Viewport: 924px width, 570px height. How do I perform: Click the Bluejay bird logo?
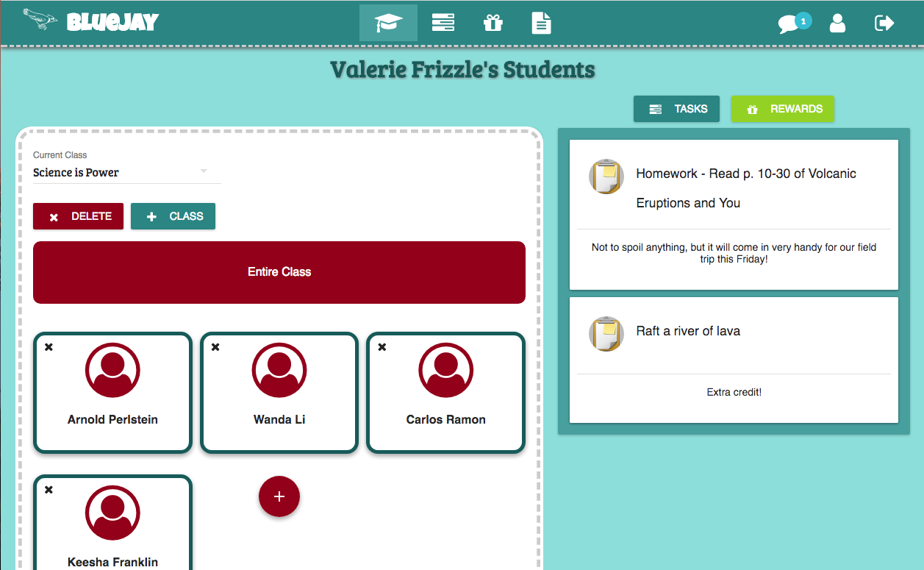tap(40, 20)
